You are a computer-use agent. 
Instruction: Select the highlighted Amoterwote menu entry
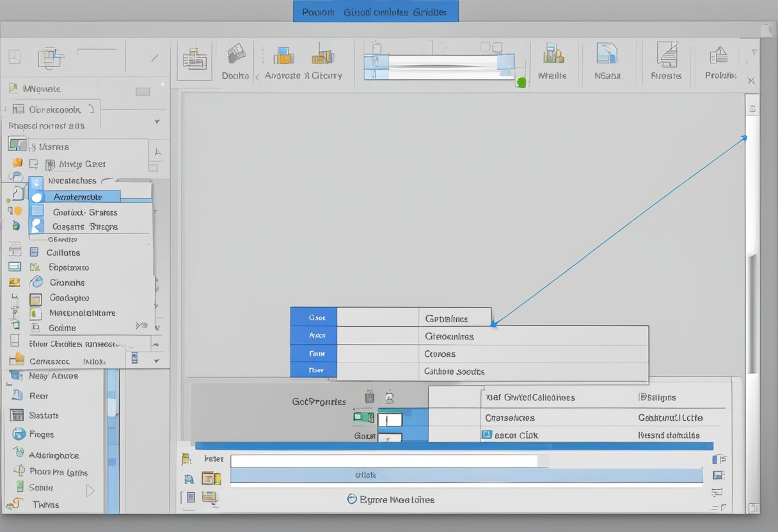click(77, 196)
